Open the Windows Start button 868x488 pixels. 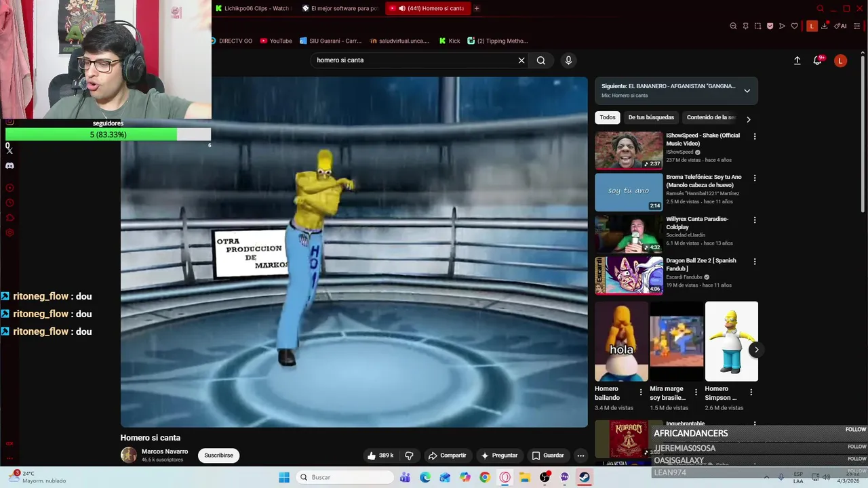[284, 477]
